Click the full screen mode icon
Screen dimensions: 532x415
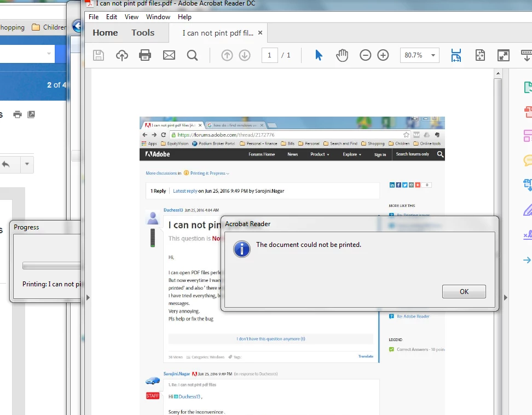[504, 55]
